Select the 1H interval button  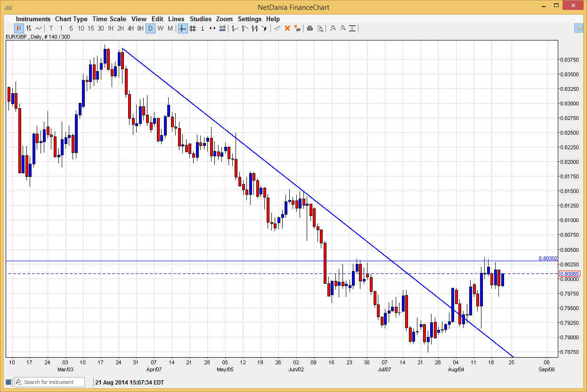tap(111, 28)
